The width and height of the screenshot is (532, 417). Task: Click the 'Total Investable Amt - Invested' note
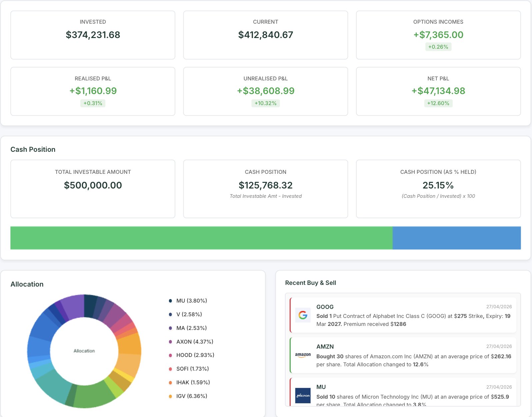[266, 196]
